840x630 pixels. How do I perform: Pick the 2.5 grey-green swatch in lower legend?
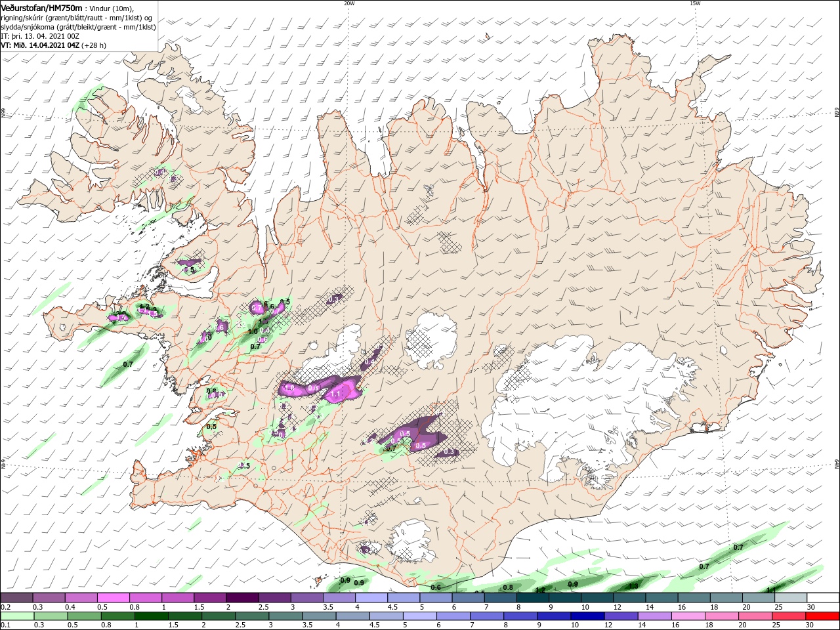coord(253,616)
